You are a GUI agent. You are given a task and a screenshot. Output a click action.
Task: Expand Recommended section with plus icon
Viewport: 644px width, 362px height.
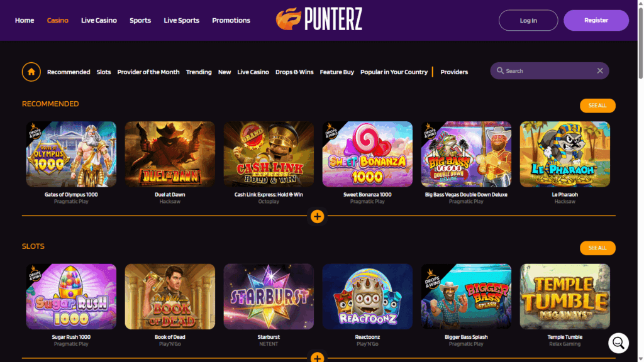(x=317, y=216)
